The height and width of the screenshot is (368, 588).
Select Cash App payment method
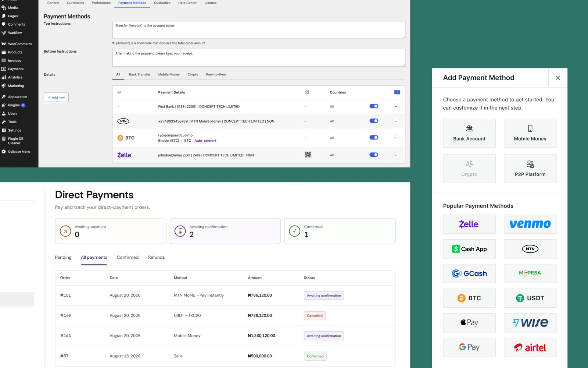469,249
